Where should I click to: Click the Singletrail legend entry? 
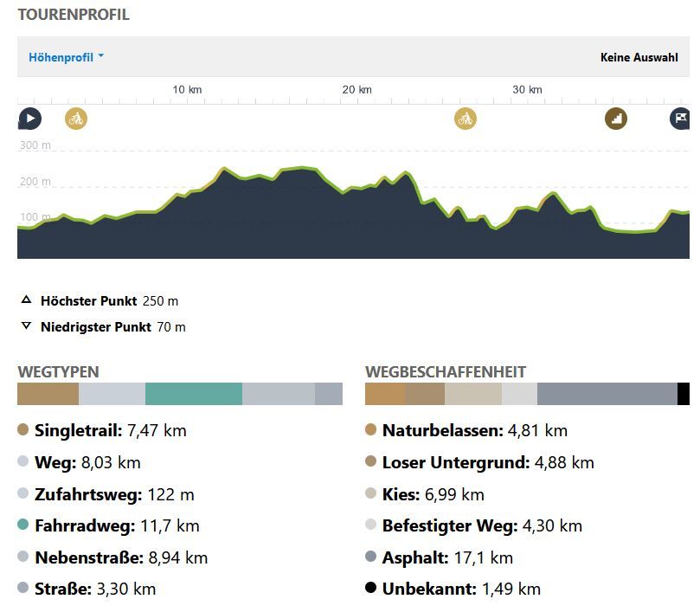point(110,430)
